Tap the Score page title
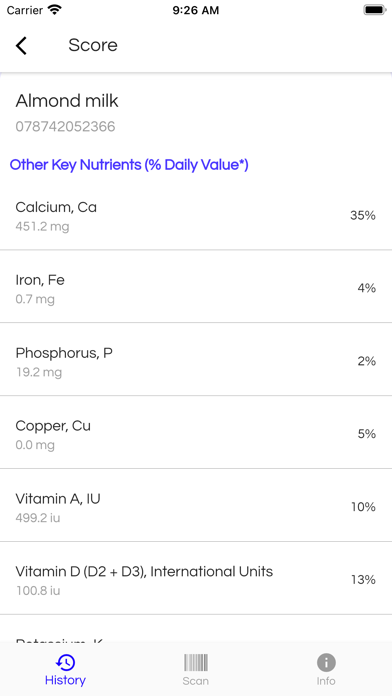The image size is (392, 696). coord(93,45)
